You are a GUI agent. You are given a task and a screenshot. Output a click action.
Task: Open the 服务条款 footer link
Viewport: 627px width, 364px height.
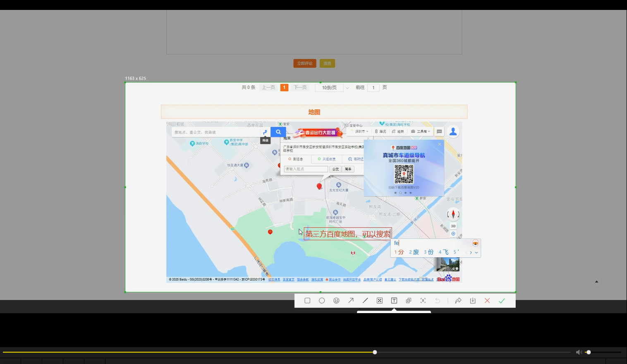point(303,280)
